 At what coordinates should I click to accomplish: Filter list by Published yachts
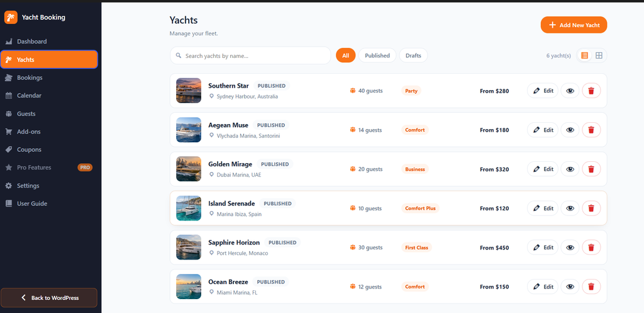[x=377, y=55]
